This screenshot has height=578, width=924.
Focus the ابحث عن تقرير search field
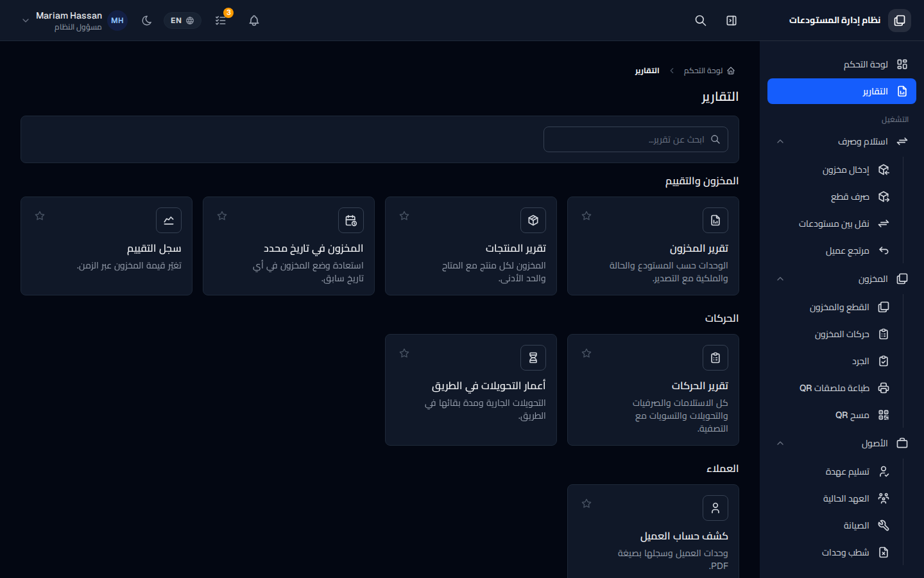click(636, 139)
